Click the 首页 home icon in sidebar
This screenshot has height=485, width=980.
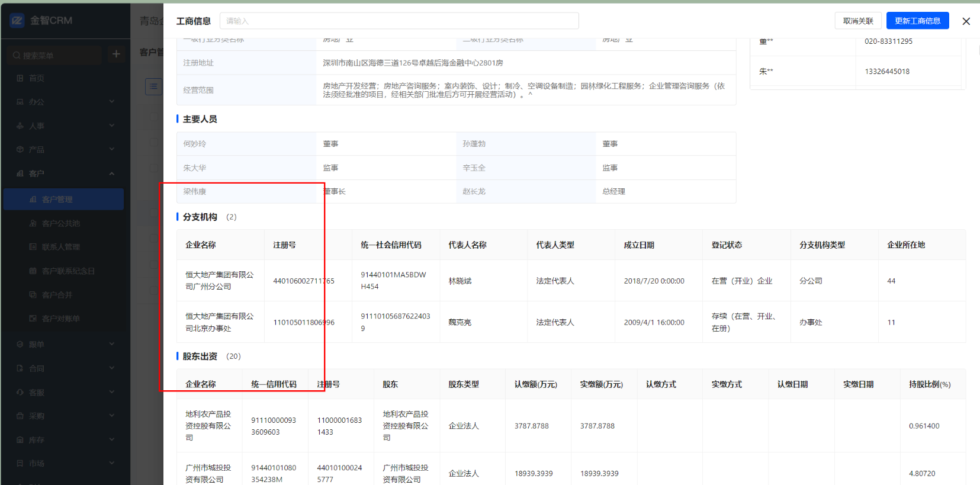(20, 78)
